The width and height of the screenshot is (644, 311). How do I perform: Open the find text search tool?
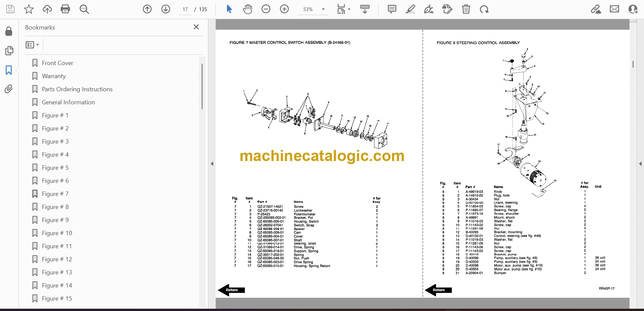pyautogui.click(x=84, y=9)
